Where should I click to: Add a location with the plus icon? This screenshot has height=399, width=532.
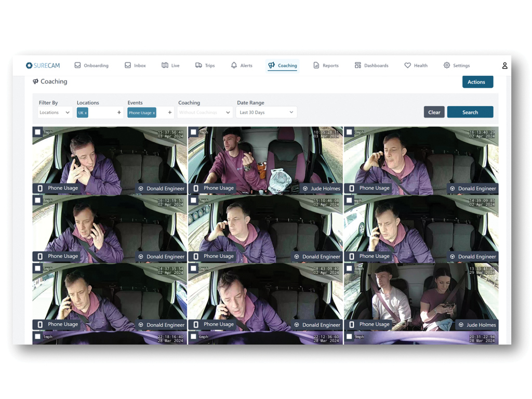pos(119,112)
